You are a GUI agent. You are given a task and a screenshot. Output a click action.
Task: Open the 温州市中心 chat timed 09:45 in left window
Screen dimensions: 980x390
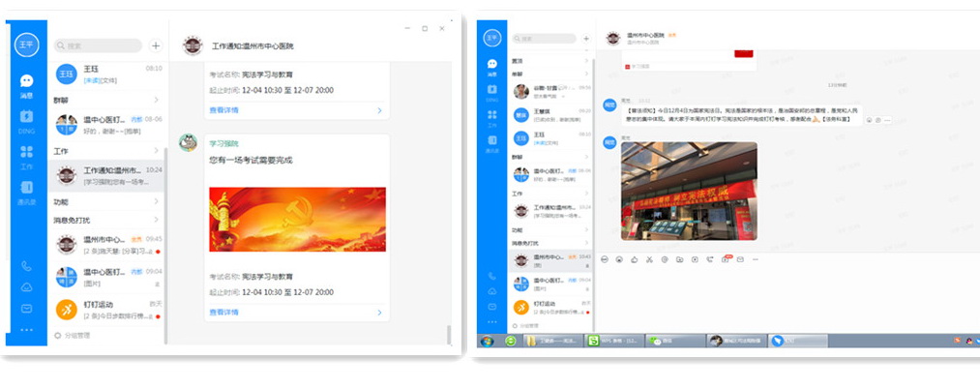(x=105, y=245)
